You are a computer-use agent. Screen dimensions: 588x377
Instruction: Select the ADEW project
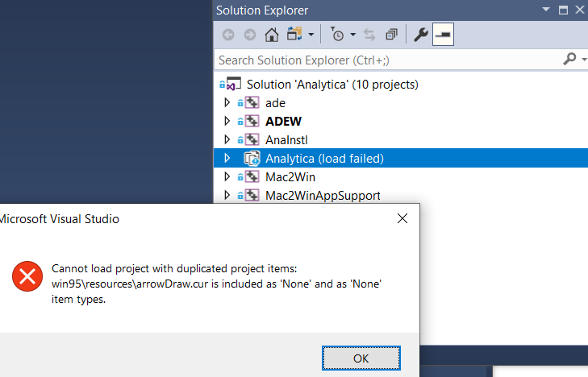pos(283,122)
